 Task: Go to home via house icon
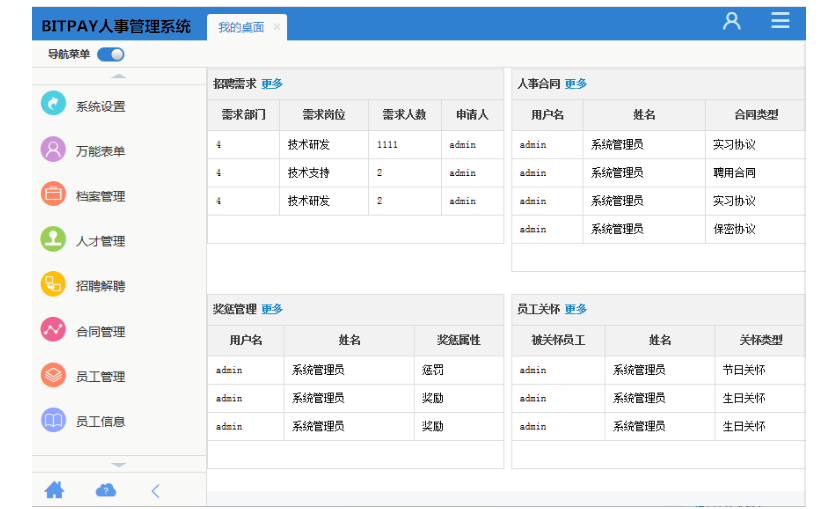pos(54,490)
